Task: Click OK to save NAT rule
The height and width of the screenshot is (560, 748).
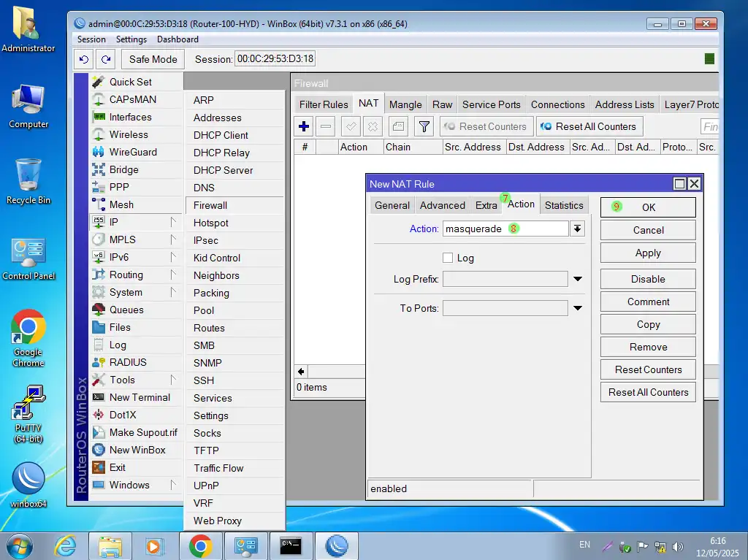Action: coord(648,207)
